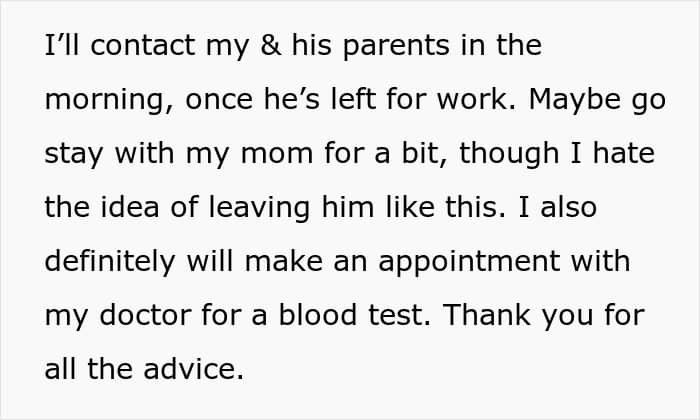Click the word "all" in last line
This screenshot has height=420, width=700.
[60, 370]
